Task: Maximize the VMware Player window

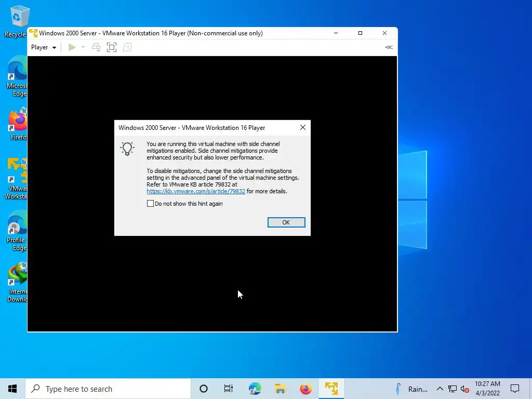Action: [x=361, y=33]
